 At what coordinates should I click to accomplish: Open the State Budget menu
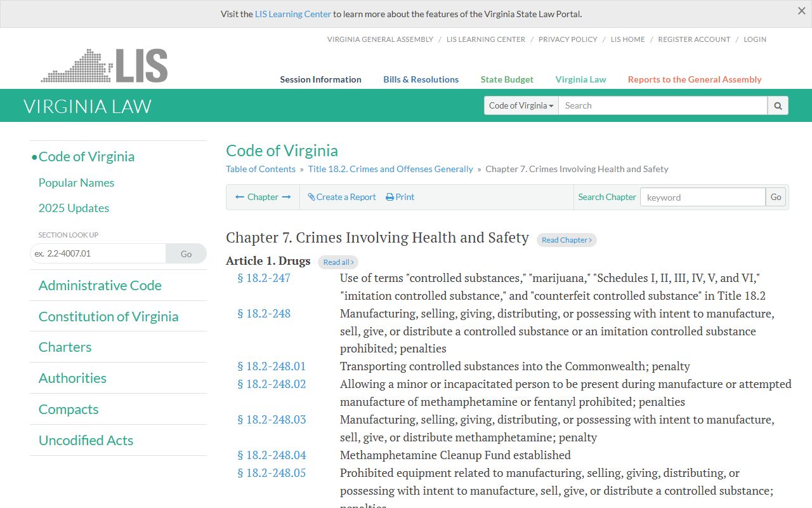click(507, 79)
